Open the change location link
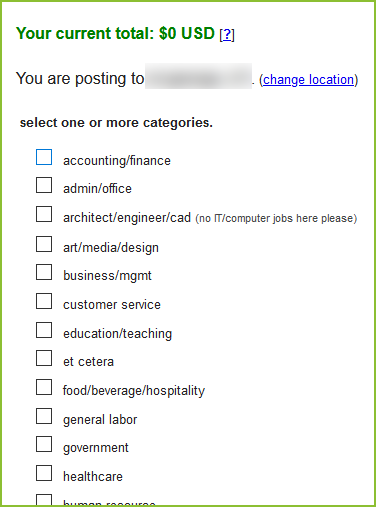The image size is (376, 507). (309, 80)
